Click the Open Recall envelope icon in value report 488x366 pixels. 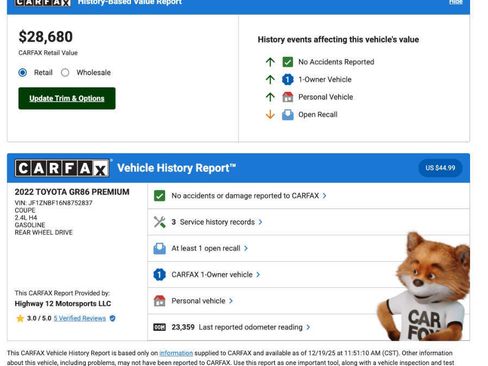click(288, 115)
